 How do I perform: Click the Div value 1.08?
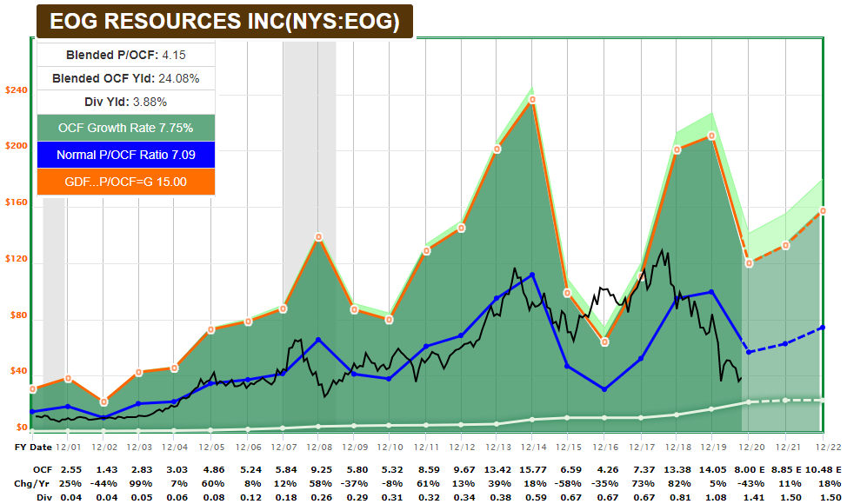[x=717, y=497]
